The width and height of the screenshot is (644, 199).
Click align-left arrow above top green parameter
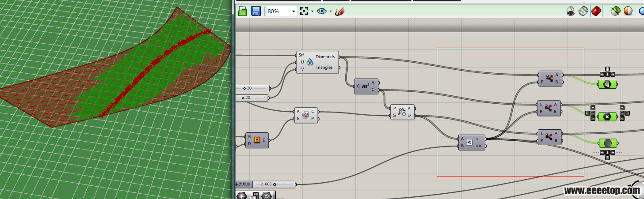(602, 74)
